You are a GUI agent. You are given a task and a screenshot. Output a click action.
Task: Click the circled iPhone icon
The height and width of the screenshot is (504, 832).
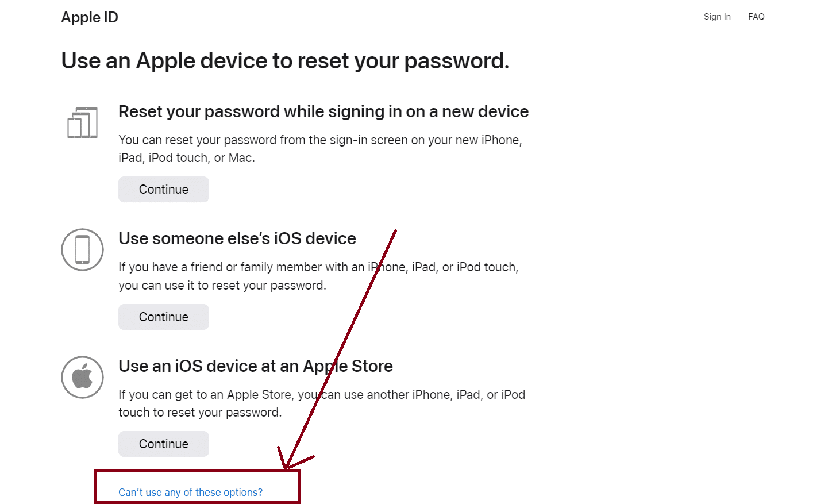[83, 249]
